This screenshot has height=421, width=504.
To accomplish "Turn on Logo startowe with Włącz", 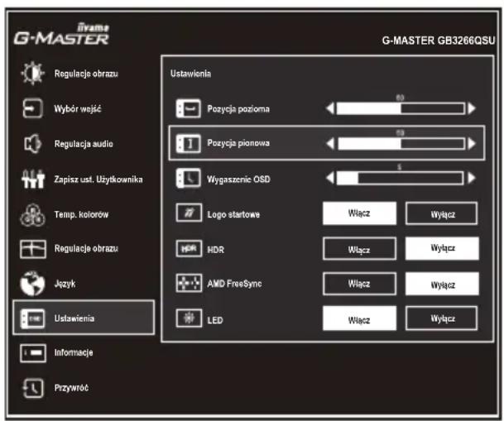I will (x=359, y=213).
